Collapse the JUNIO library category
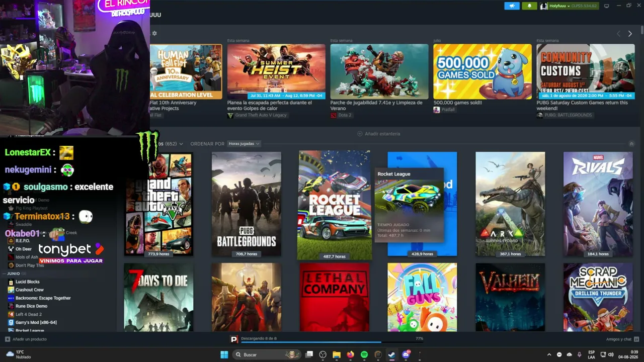The width and height of the screenshot is (644, 362). pos(14,274)
